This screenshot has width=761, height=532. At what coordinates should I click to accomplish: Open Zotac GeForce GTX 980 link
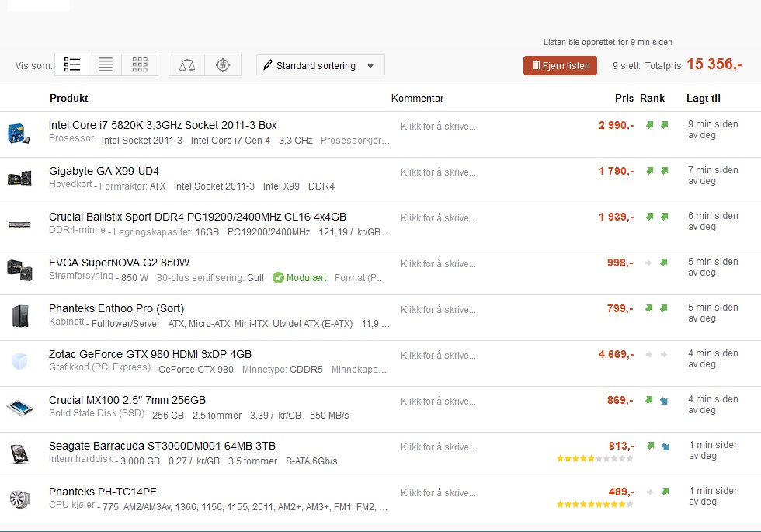[150, 354]
